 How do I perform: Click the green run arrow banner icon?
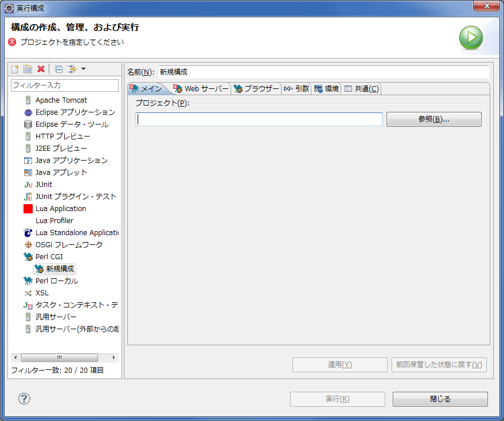pos(471,38)
